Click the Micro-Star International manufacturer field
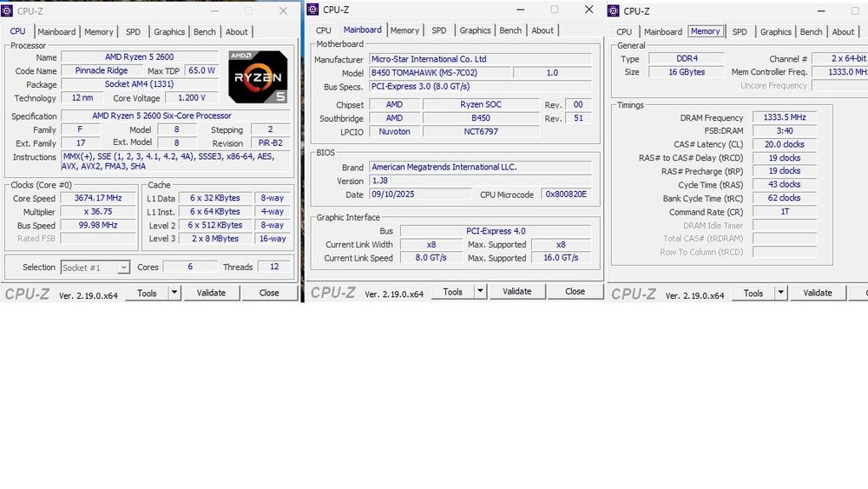The width and height of the screenshot is (868, 489). [x=480, y=59]
